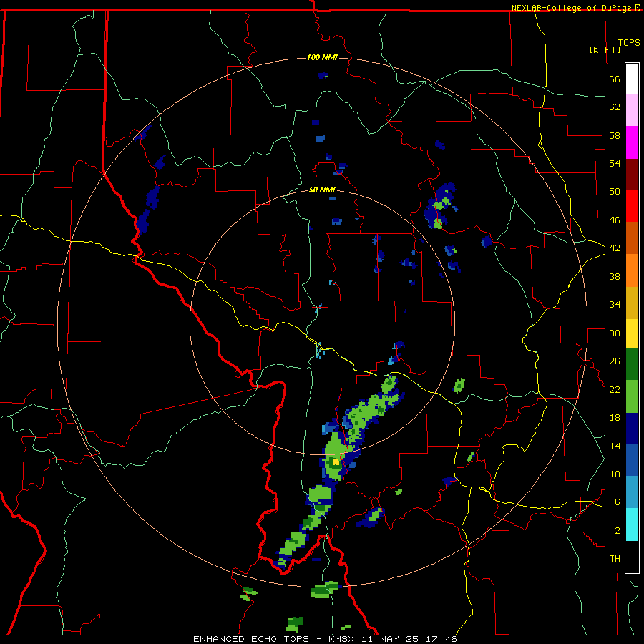
Task: Click the Enhanced Echo Tops KMSX caption
Action: click(x=325, y=639)
